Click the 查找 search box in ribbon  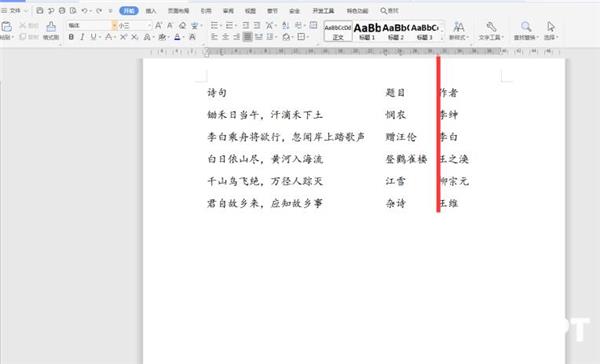point(390,11)
